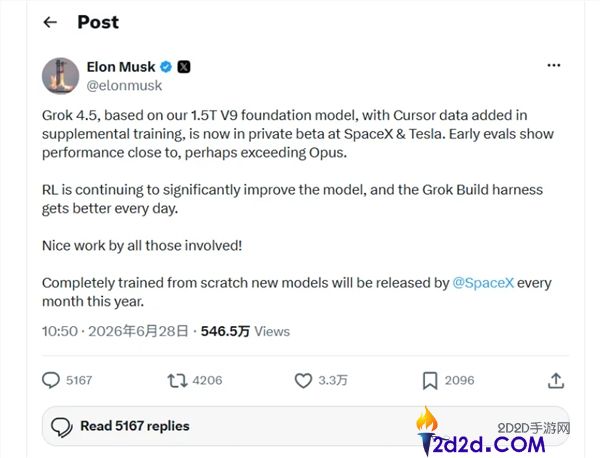600x458 pixels.
Task: Click the 4206 repost count
Action: [207, 380]
